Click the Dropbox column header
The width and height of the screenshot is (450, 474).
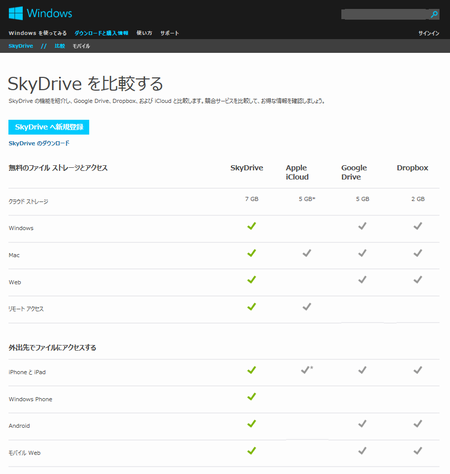[x=412, y=168]
